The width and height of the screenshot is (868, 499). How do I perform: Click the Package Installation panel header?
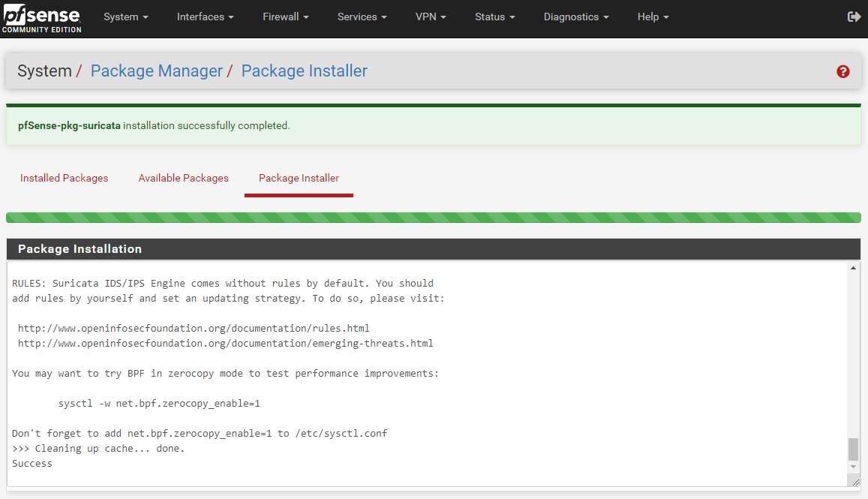pyautogui.click(x=434, y=249)
